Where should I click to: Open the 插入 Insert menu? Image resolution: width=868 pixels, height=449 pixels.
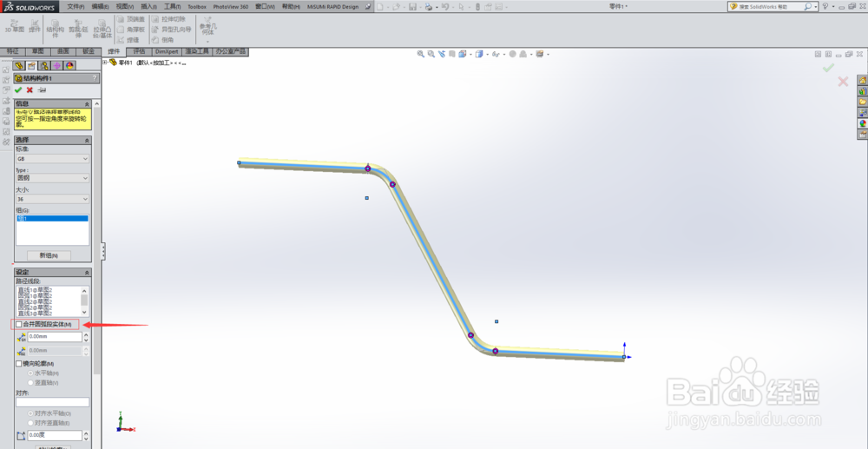click(x=149, y=7)
